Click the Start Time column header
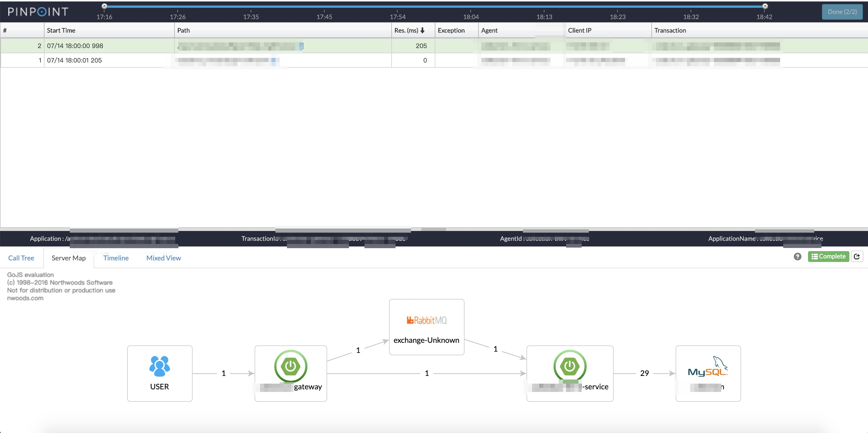Image resolution: width=868 pixels, height=433 pixels. click(61, 30)
